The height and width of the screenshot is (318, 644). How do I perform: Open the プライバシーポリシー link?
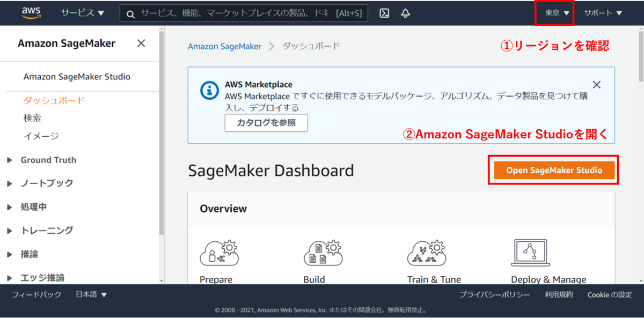(494, 294)
